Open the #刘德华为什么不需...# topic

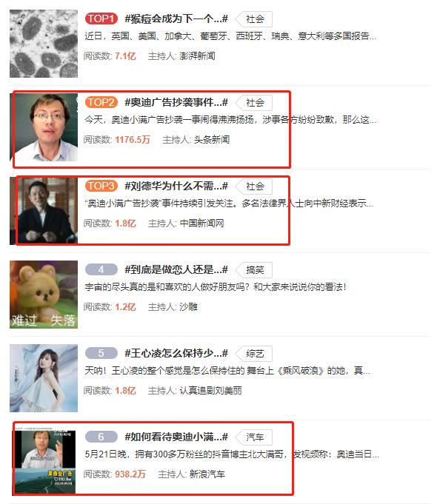[x=176, y=186]
